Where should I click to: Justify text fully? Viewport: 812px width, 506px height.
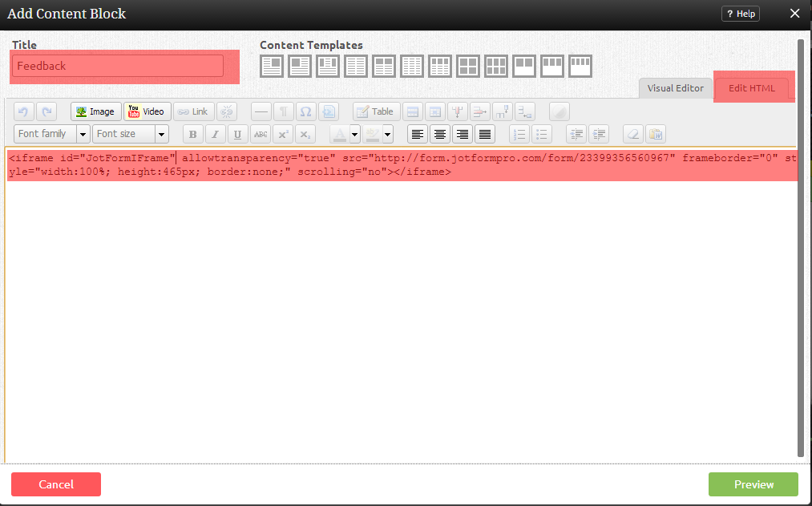pyautogui.click(x=485, y=134)
